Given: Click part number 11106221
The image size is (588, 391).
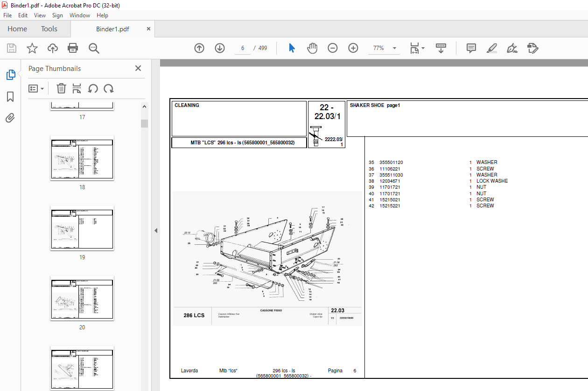Looking at the screenshot, I should point(390,169).
